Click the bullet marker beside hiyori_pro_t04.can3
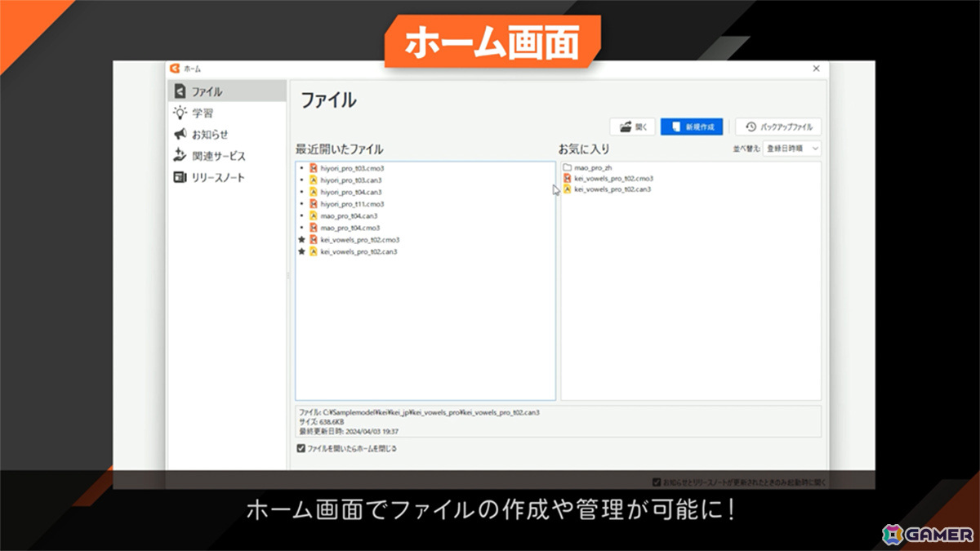The width and height of the screenshot is (980, 551). [x=302, y=192]
